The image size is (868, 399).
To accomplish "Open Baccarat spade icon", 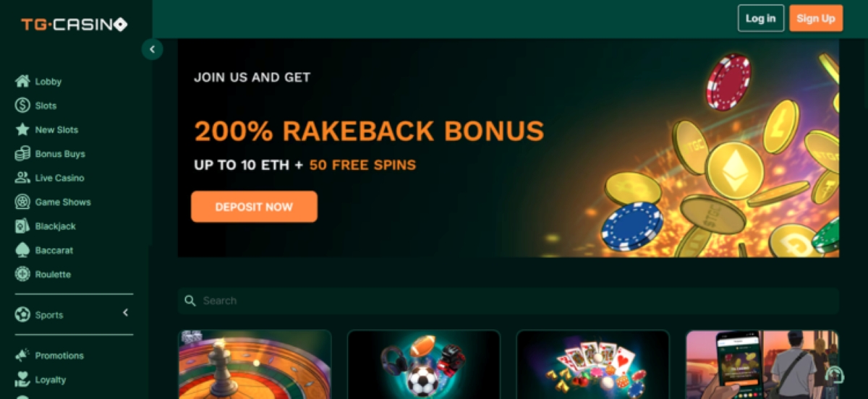I will tap(22, 250).
